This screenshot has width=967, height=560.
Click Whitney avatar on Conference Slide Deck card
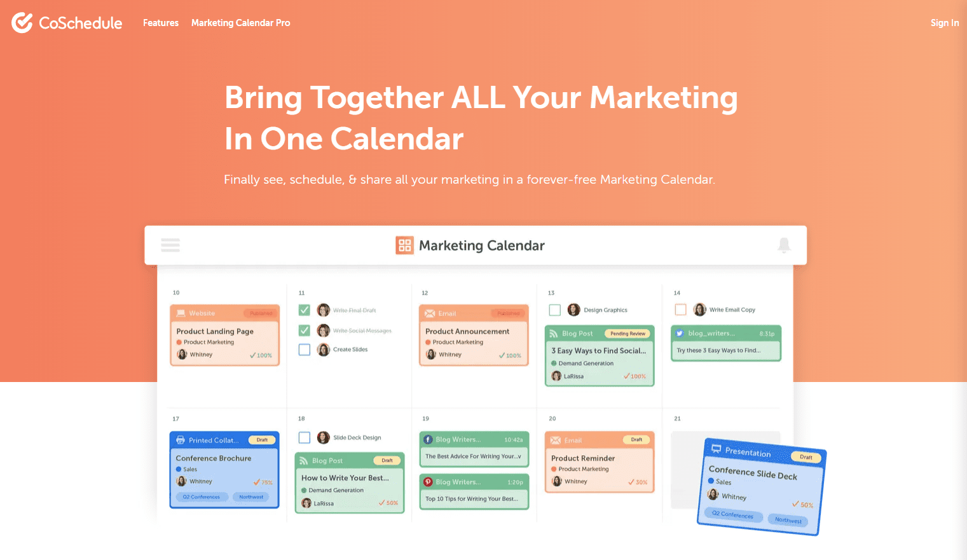(713, 495)
